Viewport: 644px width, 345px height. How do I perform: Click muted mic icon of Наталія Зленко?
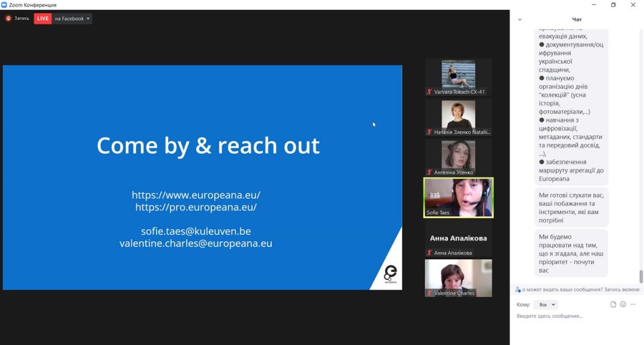click(429, 132)
